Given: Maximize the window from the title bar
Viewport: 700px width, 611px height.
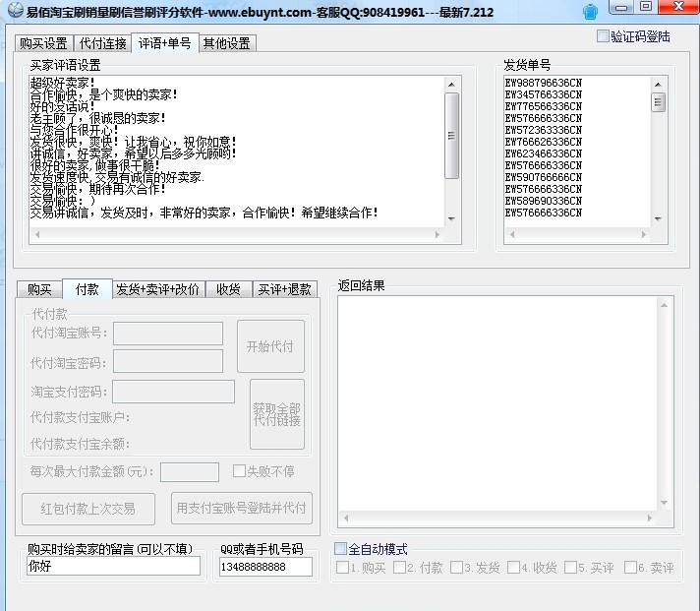Looking at the screenshot, I should point(646,7).
